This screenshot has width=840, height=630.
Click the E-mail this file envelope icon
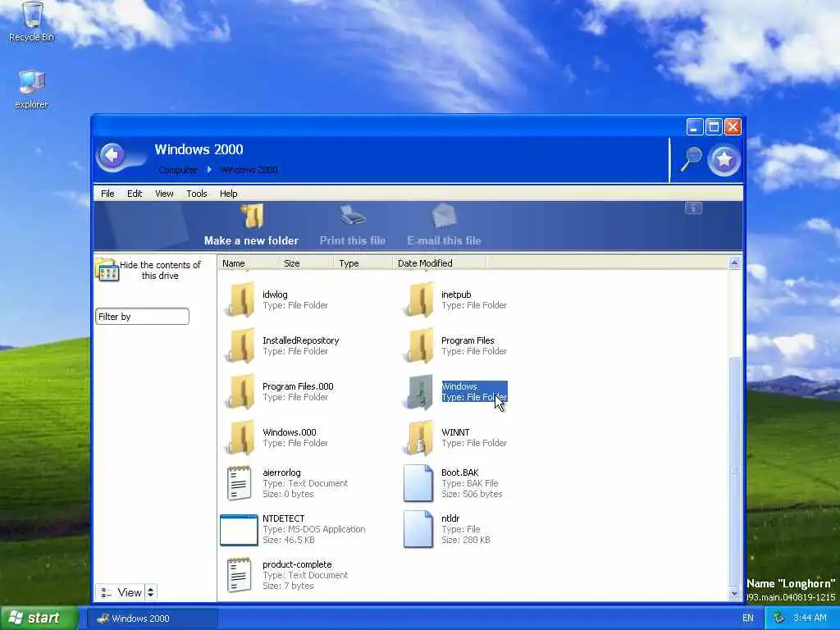click(444, 216)
